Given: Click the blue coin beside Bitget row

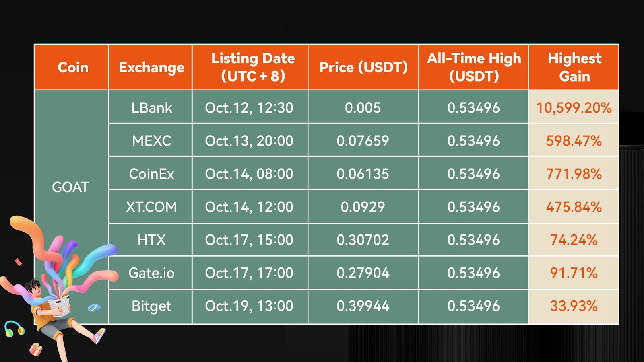Looking at the screenshot, I should (x=94, y=308).
